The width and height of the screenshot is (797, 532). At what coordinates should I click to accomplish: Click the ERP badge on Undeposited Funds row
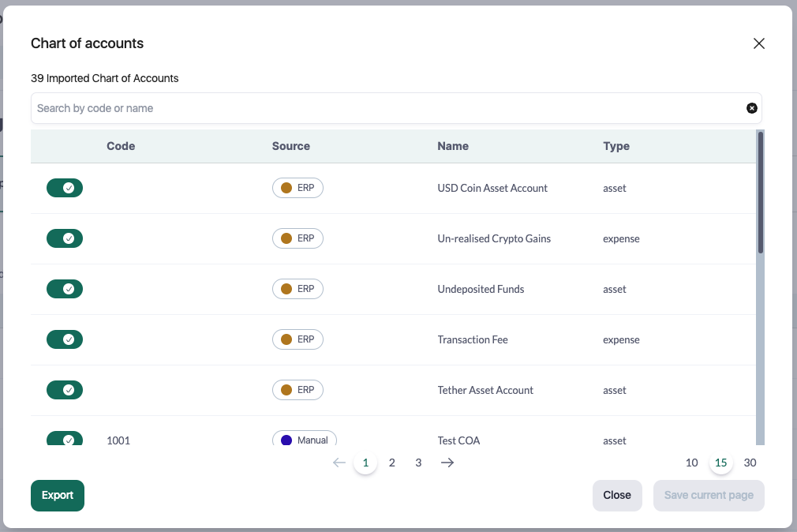point(297,289)
